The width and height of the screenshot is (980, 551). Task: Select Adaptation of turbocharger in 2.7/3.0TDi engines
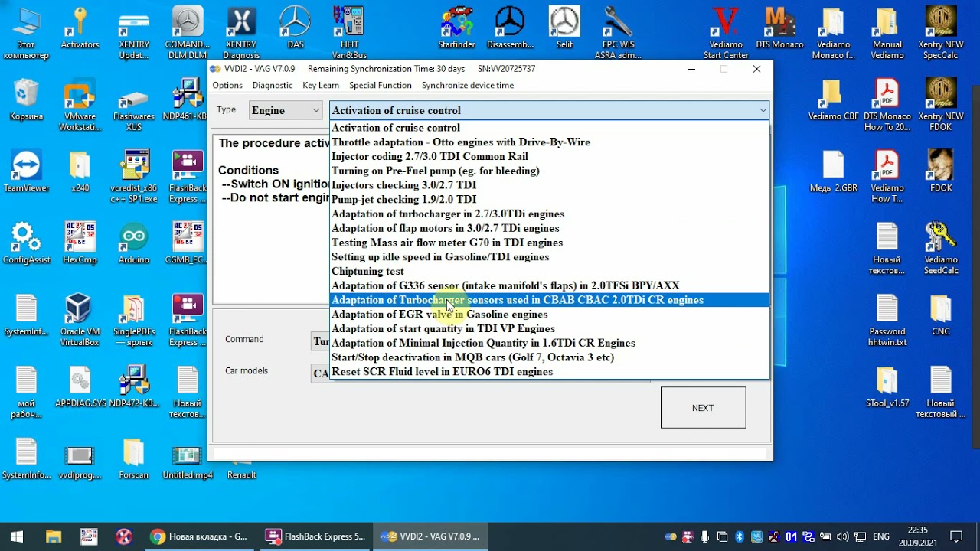point(549,214)
